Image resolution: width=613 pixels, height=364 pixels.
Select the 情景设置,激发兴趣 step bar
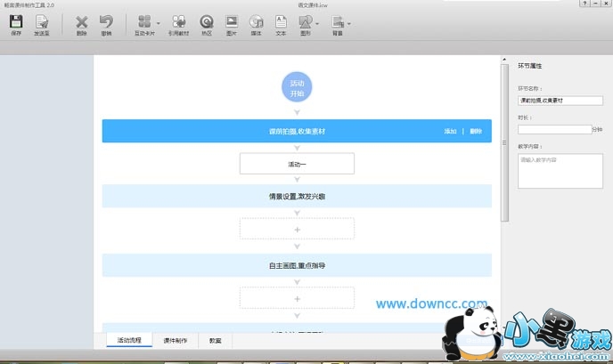(x=297, y=196)
